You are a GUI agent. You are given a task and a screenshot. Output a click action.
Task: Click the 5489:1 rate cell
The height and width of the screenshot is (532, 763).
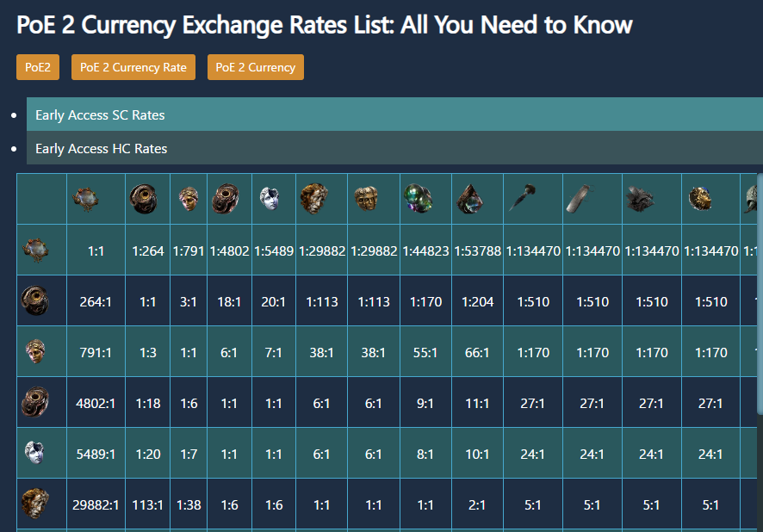[96, 454]
